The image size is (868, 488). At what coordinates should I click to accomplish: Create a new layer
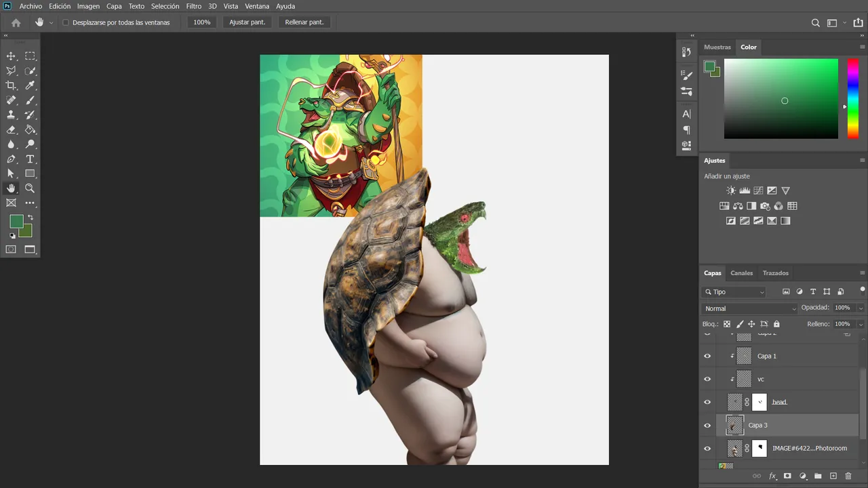coord(833,476)
